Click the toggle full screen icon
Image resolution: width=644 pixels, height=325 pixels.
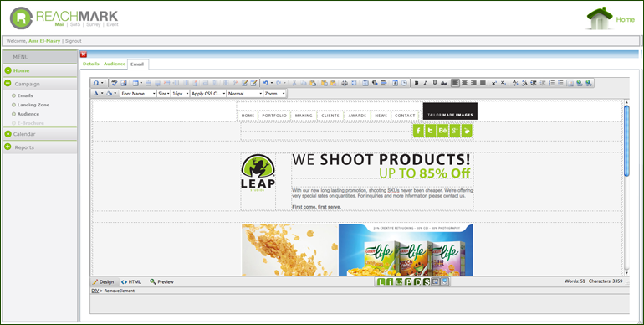click(354, 83)
